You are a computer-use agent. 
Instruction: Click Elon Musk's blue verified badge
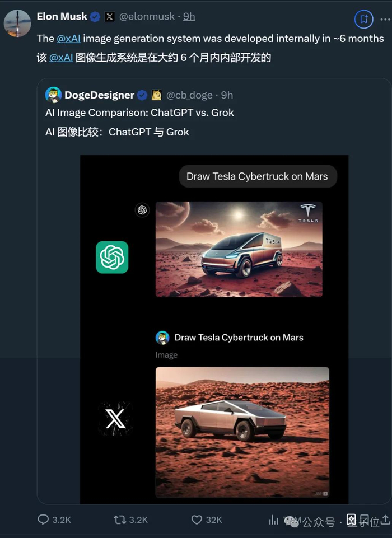point(95,17)
